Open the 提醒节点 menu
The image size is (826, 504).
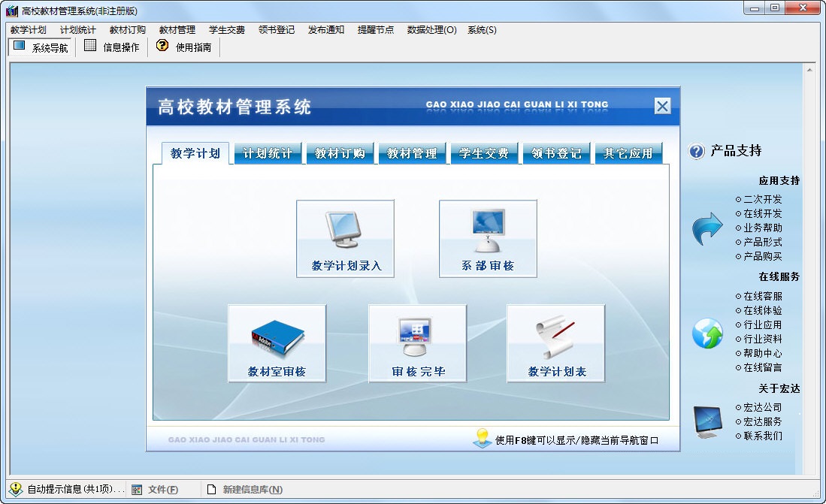coord(376,30)
